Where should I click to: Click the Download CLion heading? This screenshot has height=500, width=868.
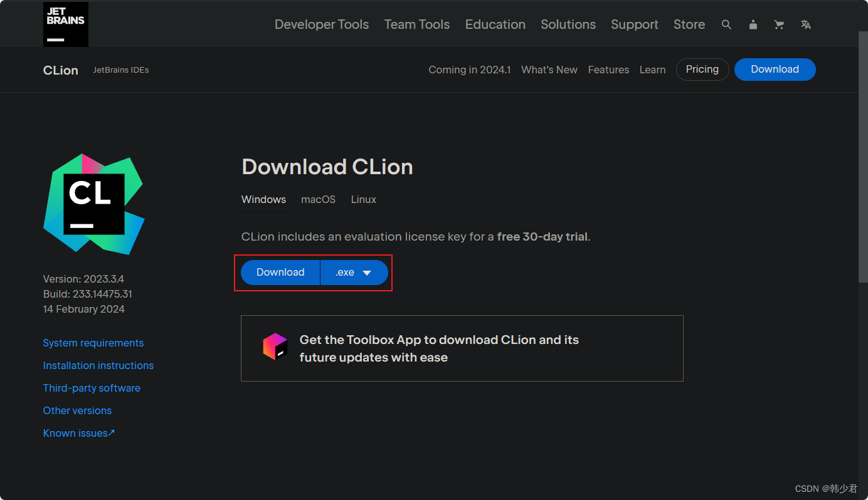327,167
